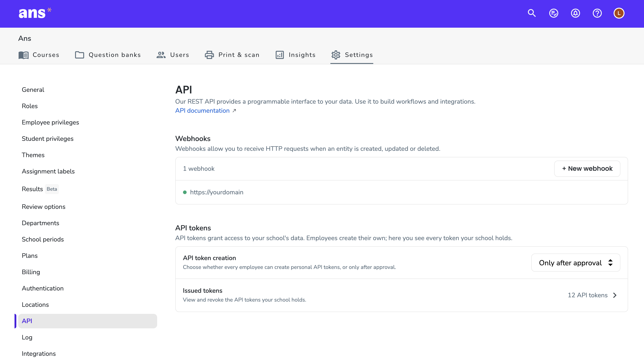Open the API token creation dropdown
The width and height of the screenshot is (644, 361).
pyautogui.click(x=576, y=263)
